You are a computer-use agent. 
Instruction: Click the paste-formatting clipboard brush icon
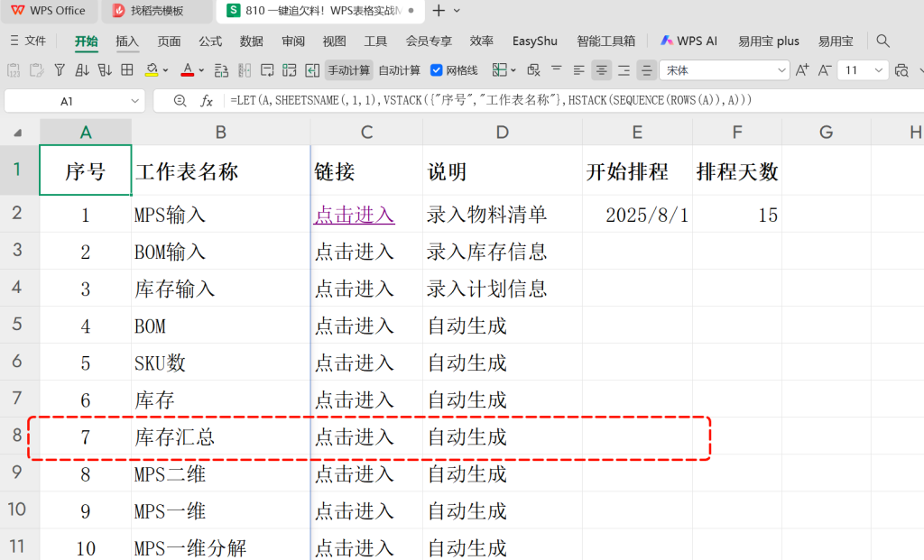[x=36, y=70]
